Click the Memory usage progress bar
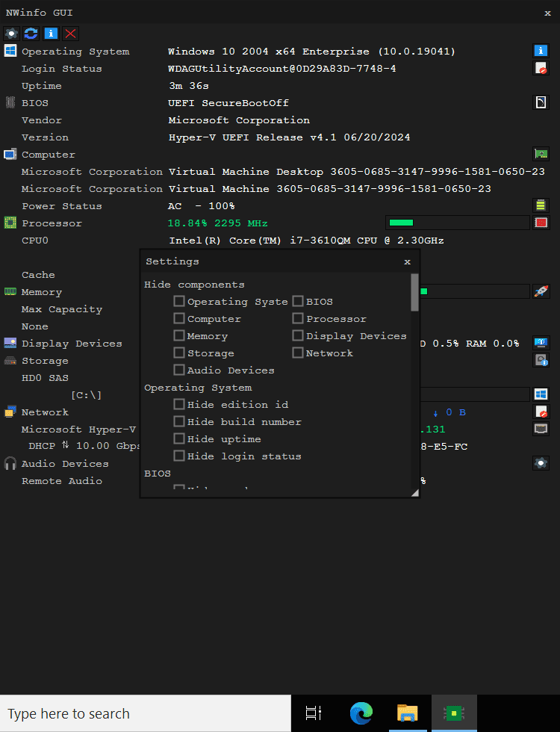Screen dimensions: 560x732 click(475, 291)
